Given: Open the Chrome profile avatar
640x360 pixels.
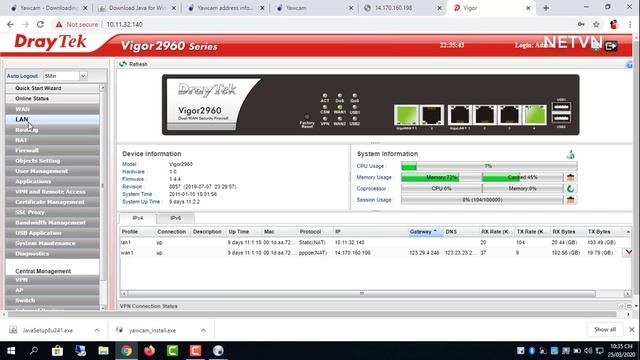Looking at the screenshot, I should coord(613,24).
